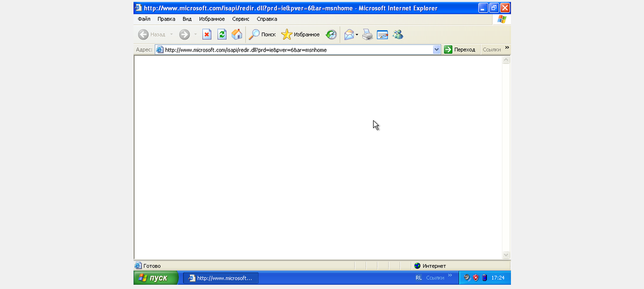Open the Back history dropdown arrow

click(x=171, y=34)
